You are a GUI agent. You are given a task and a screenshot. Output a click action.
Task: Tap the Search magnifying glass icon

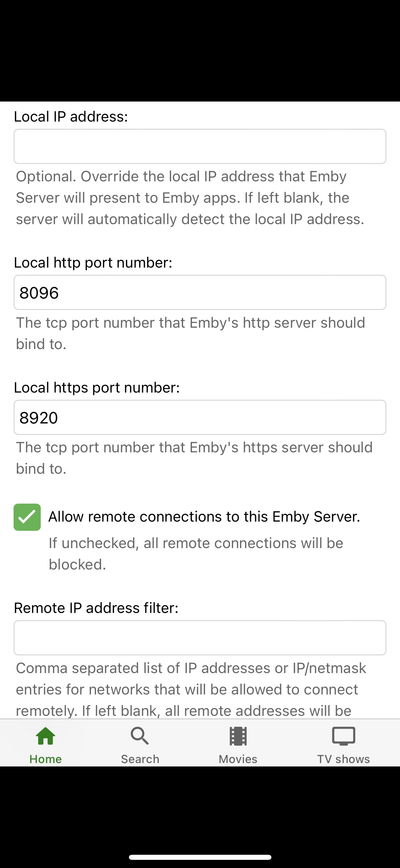pos(140,736)
